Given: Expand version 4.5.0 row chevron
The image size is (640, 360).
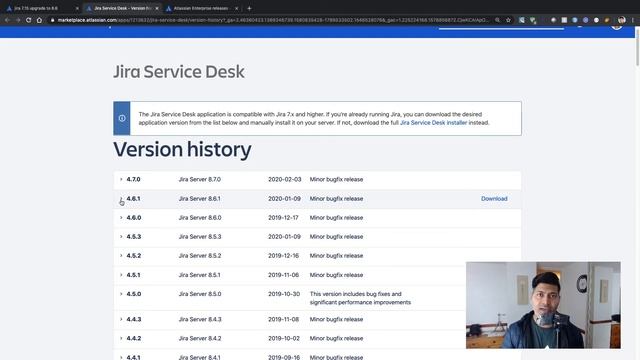Looking at the screenshot, I should click(121, 294).
